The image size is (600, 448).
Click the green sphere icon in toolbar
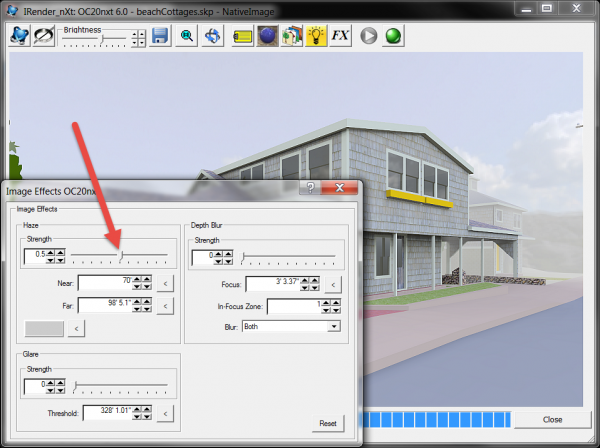393,36
